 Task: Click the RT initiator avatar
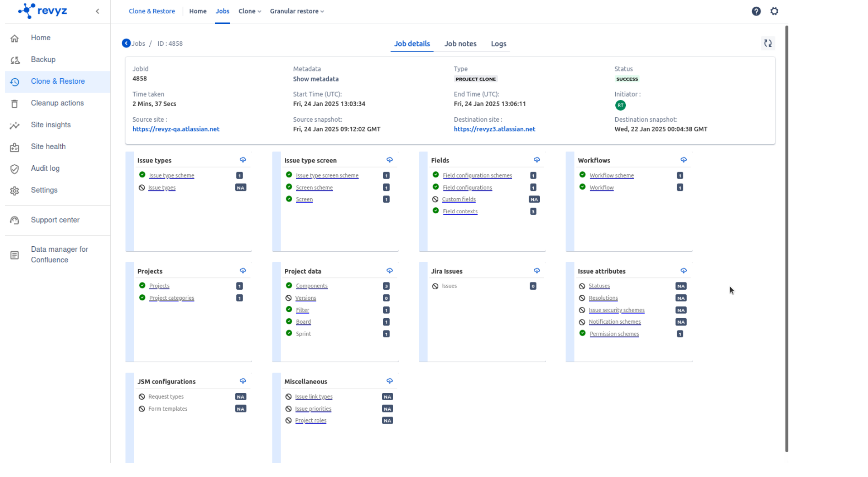pos(620,105)
